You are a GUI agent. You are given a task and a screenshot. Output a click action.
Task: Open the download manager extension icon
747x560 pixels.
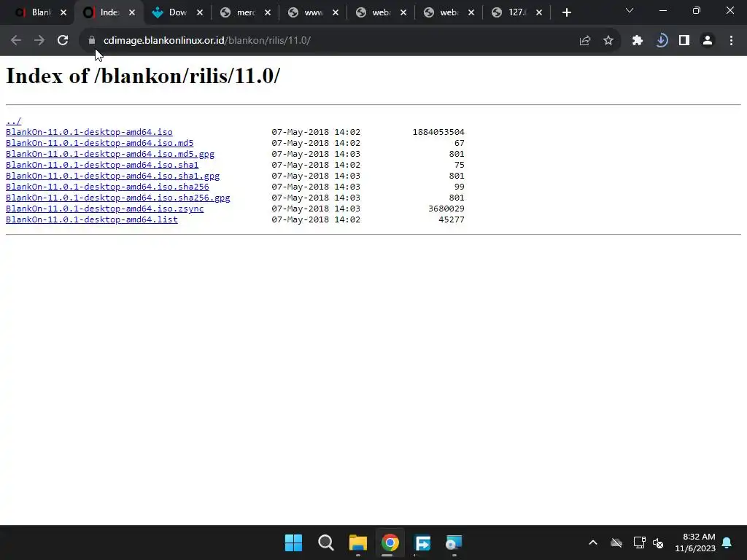(661, 41)
